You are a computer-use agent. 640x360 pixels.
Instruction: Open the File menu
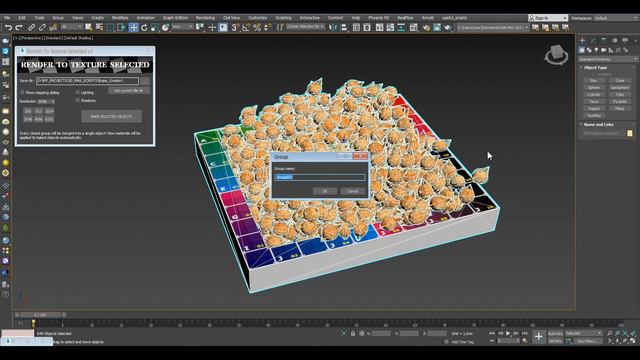point(7,18)
